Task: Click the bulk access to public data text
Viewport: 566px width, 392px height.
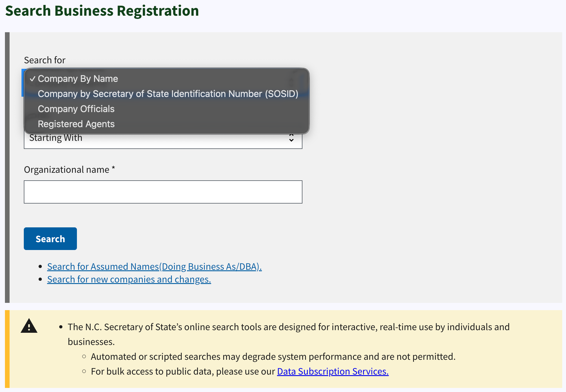Action: click(183, 371)
